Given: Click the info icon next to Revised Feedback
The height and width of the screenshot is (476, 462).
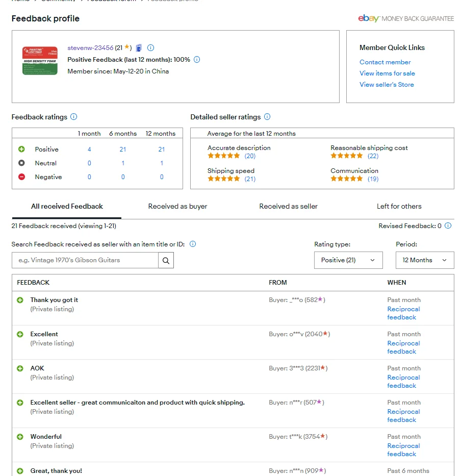Looking at the screenshot, I should coord(448,226).
